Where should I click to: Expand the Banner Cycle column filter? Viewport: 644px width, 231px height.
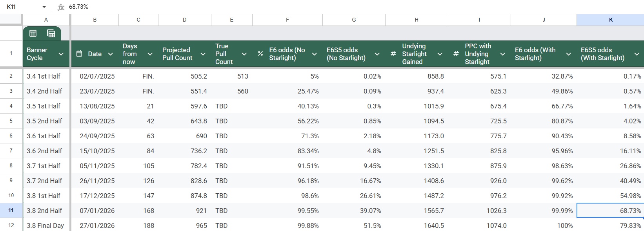[x=61, y=54]
